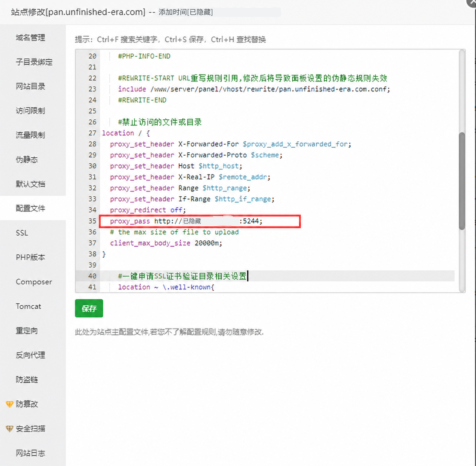Open the 防篡改 tab
The width and height of the screenshot is (476, 466).
pos(33,404)
